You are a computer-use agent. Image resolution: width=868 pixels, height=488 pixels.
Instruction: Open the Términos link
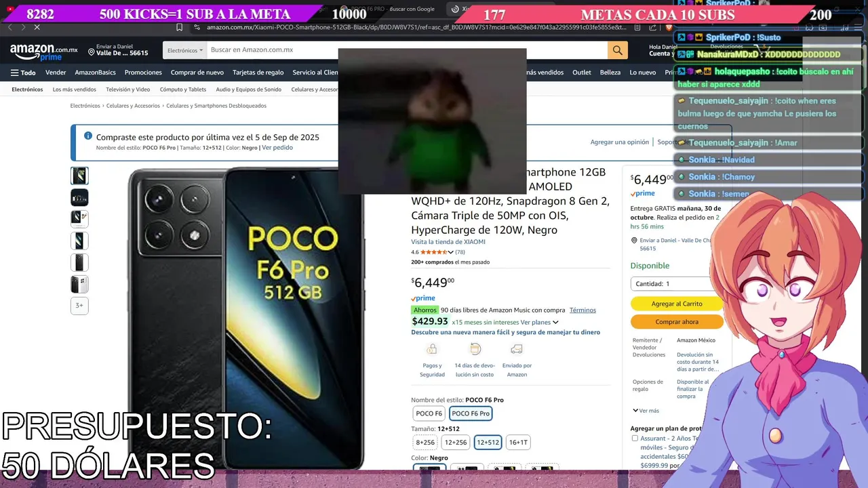[x=583, y=310]
